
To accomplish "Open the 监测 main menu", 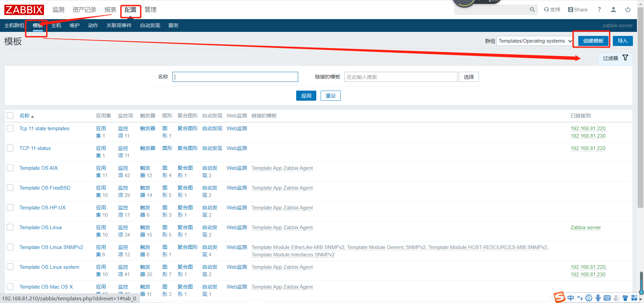I will pyautogui.click(x=58, y=10).
